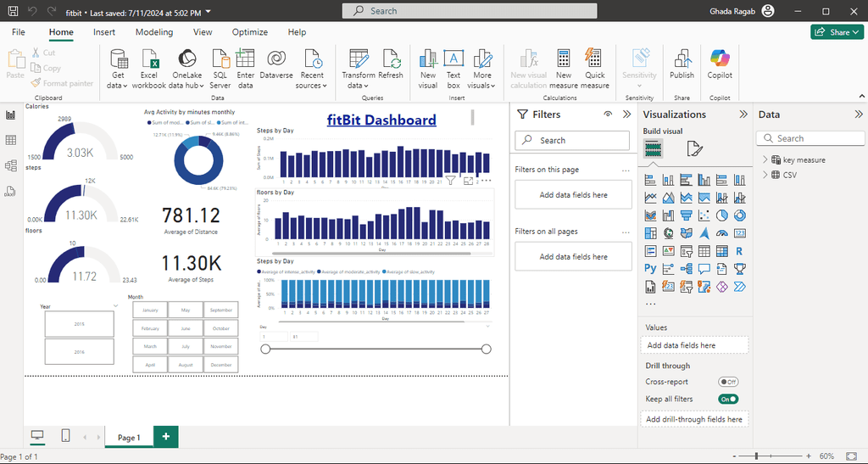Collapse the Visualizations pane

pyautogui.click(x=743, y=114)
